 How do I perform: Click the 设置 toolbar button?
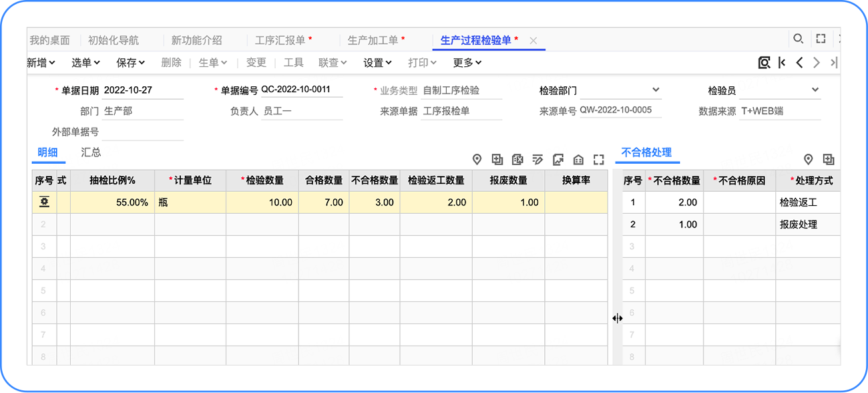point(377,63)
